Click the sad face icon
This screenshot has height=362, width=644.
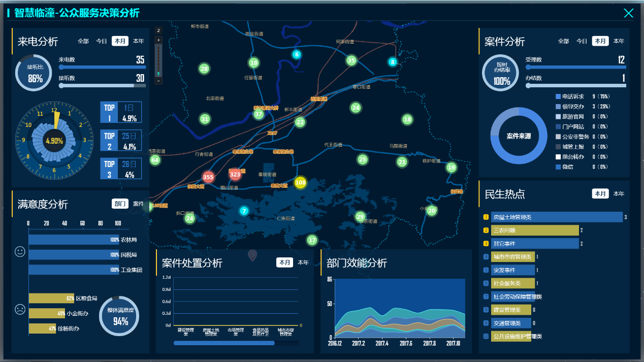20,309
